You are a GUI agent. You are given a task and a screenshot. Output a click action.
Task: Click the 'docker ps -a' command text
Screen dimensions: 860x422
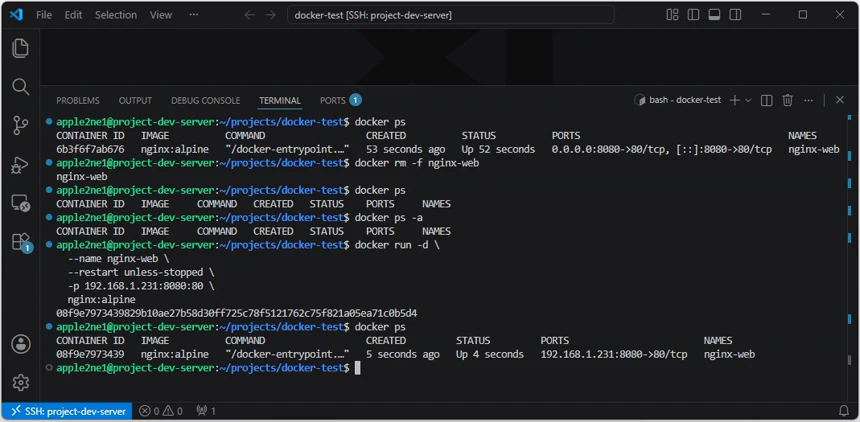pyautogui.click(x=389, y=218)
